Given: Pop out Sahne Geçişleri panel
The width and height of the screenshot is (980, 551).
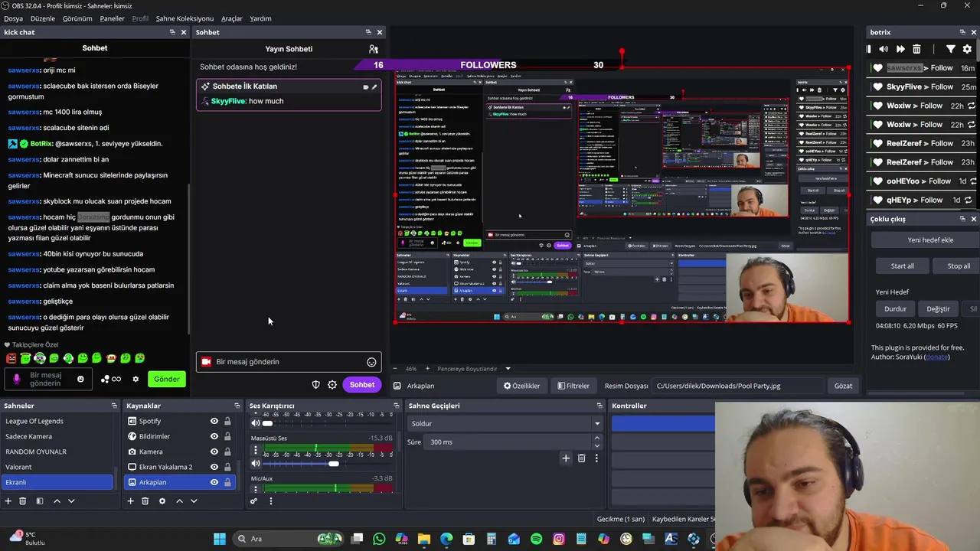Looking at the screenshot, I should pyautogui.click(x=599, y=406).
